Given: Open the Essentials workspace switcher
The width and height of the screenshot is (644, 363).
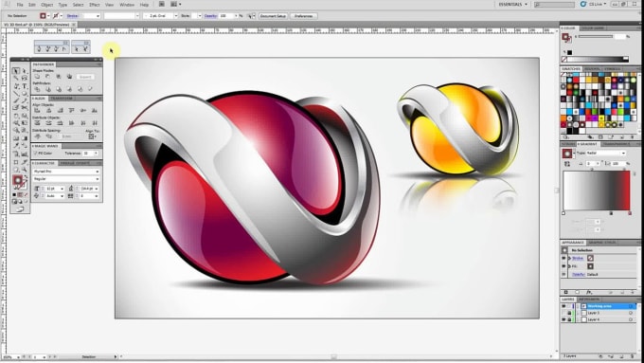Looking at the screenshot, I should pos(512,5).
